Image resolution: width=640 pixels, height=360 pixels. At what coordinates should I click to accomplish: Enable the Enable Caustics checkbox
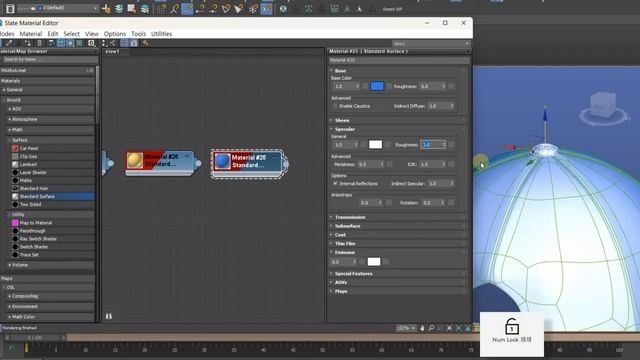[336, 106]
